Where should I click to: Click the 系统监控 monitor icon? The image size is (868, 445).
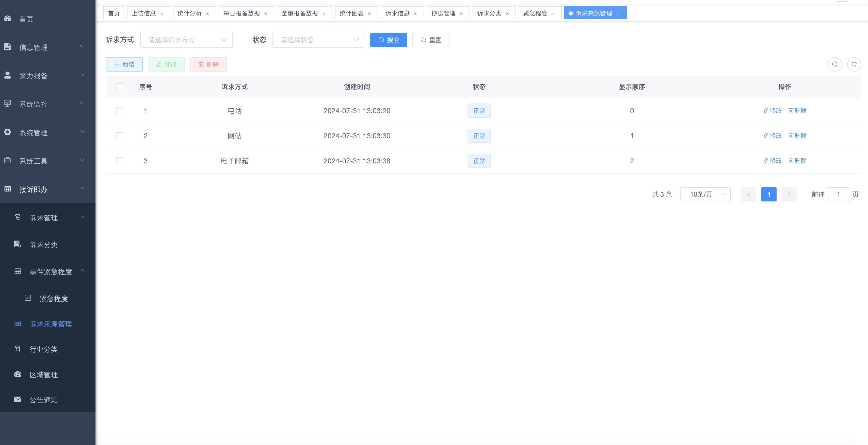click(x=8, y=104)
